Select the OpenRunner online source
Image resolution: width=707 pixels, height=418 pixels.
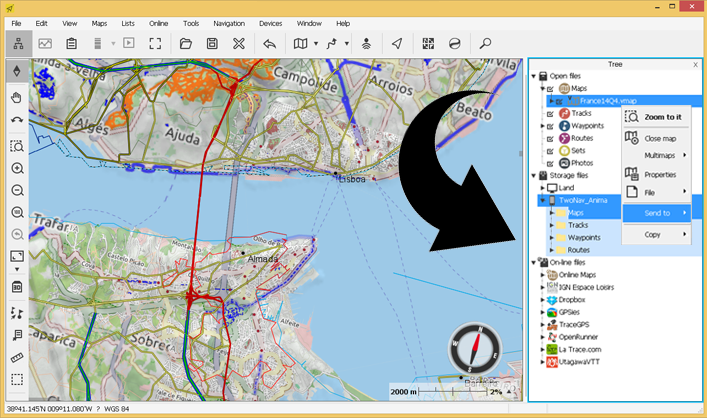578,337
